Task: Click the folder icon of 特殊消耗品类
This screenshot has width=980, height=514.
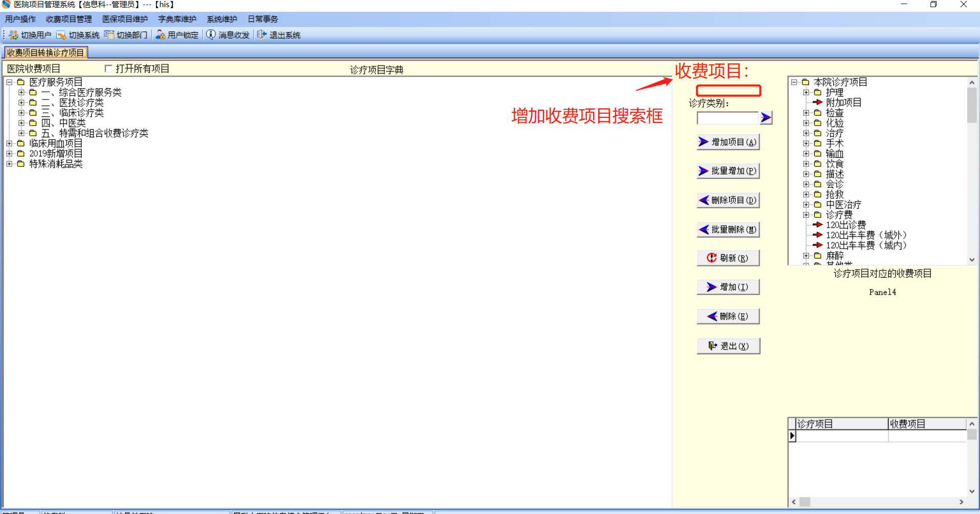Action: (21, 164)
